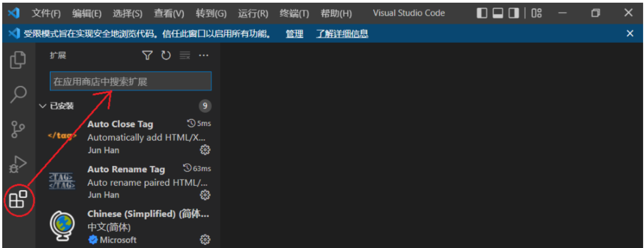Screen dimensions: 644x248
Task: Open Auto Close Tag settings gear
Action: click(x=205, y=150)
